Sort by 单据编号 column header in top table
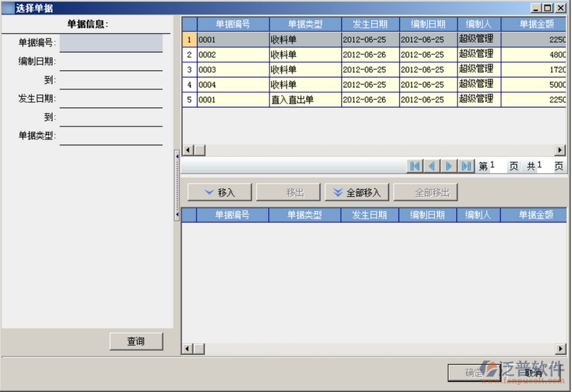The width and height of the screenshot is (572, 392). point(232,24)
